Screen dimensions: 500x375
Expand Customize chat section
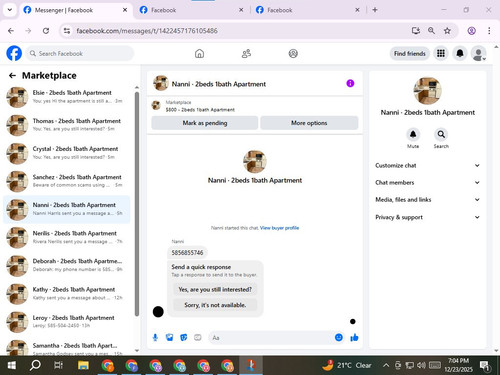coord(427,165)
